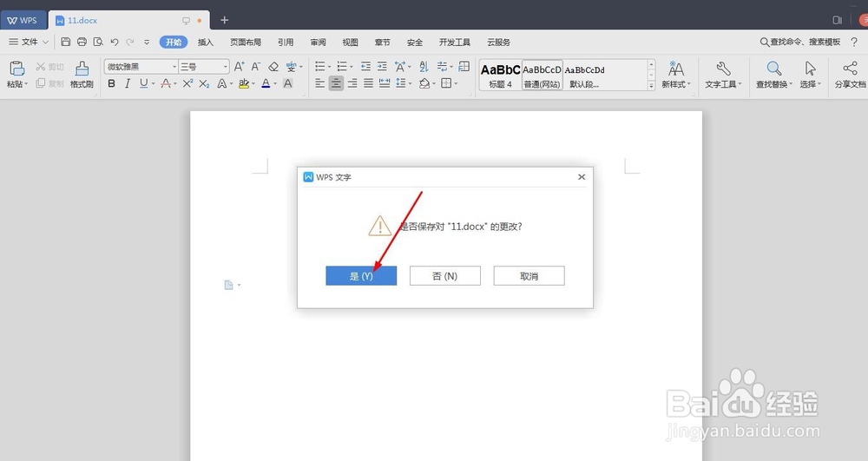The image size is (868, 461).
Task: Select center alignment
Action: (336, 83)
